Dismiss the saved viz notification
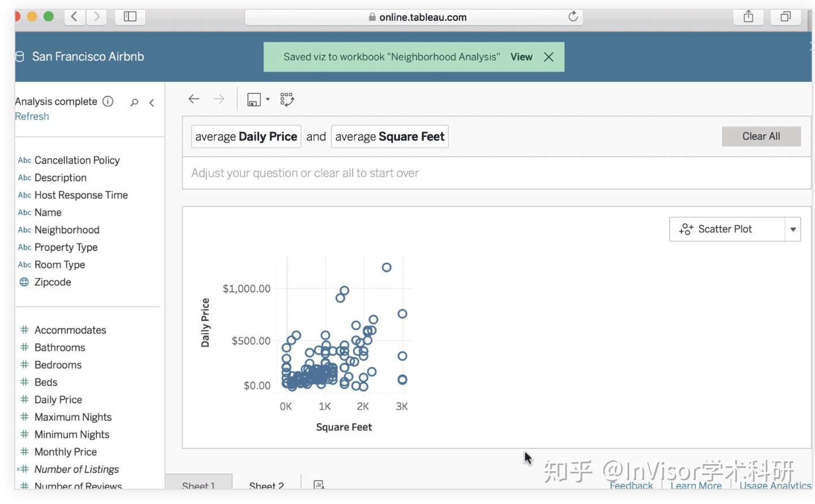815x504 pixels. pyautogui.click(x=548, y=57)
